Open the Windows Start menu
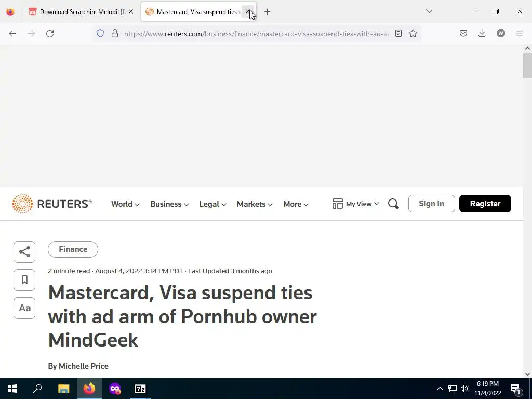 pos(12,389)
